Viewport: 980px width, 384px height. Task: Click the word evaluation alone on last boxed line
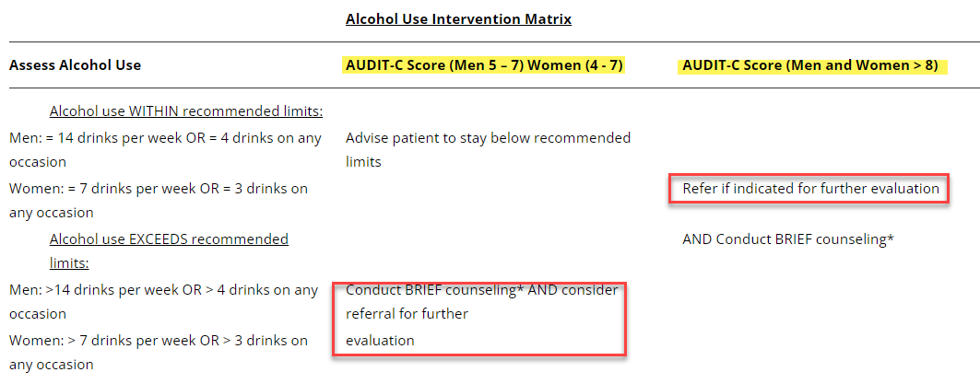pyautogui.click(x=380, y=341)
